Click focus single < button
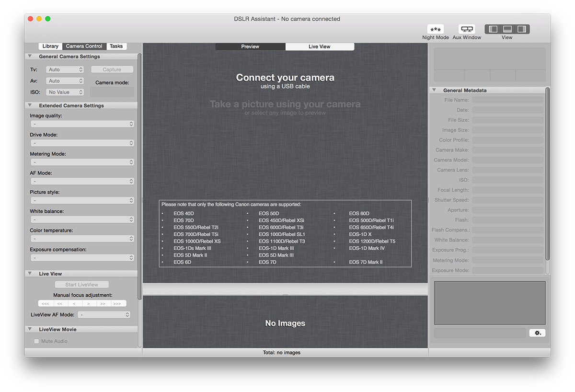This screenshot has width=575, height=392. tap(74, 303)
